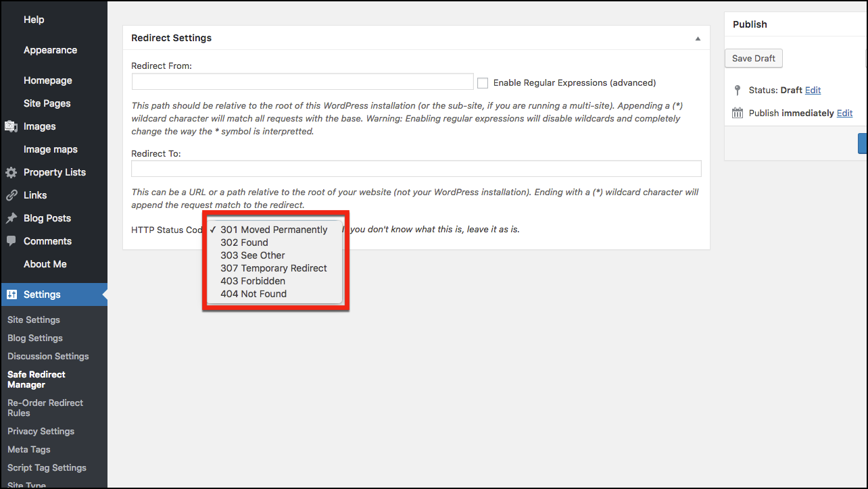Choose 307 Temporary Redirect option
The image size is (868, 489).
[273, 268]
